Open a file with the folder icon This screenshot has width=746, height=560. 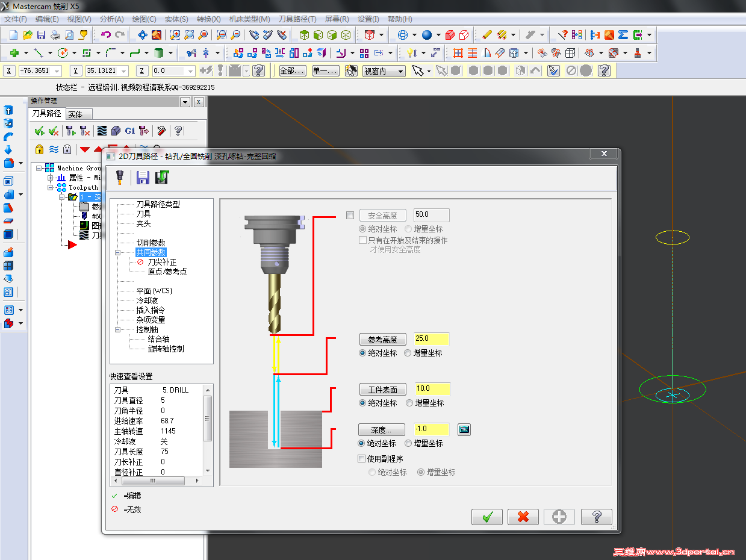point(27,35)
